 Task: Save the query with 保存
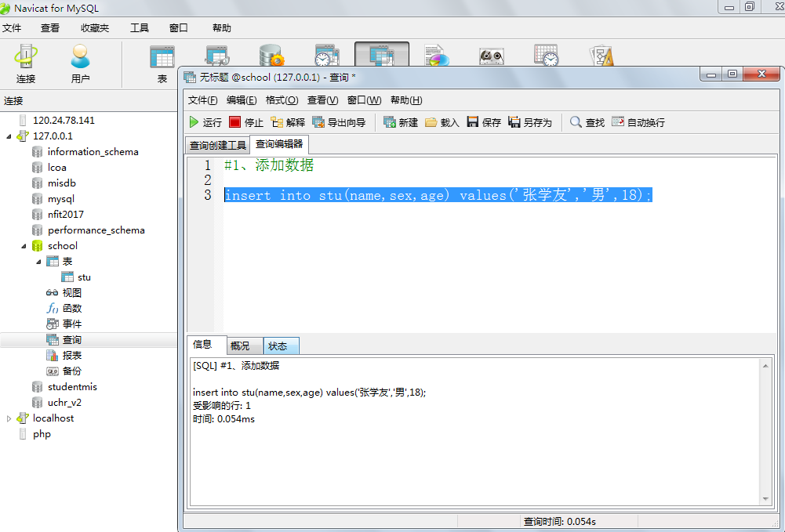click(484, 122)
